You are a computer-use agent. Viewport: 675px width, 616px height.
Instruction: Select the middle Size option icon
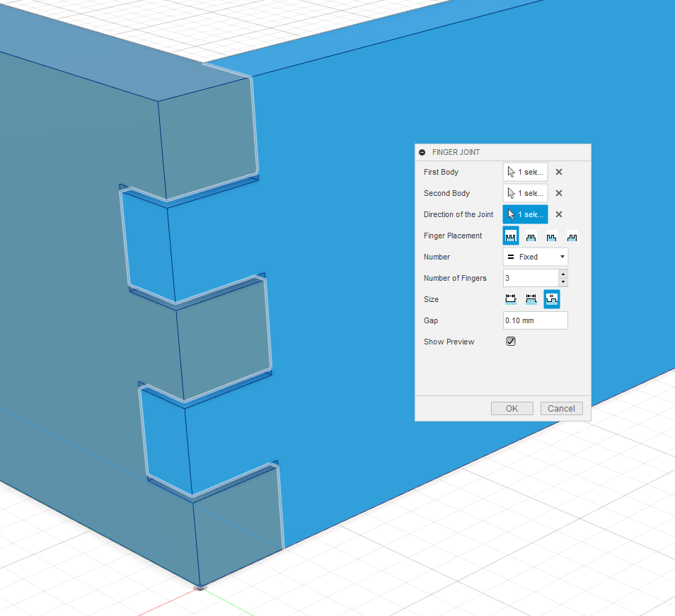click(x=531, y=298)
